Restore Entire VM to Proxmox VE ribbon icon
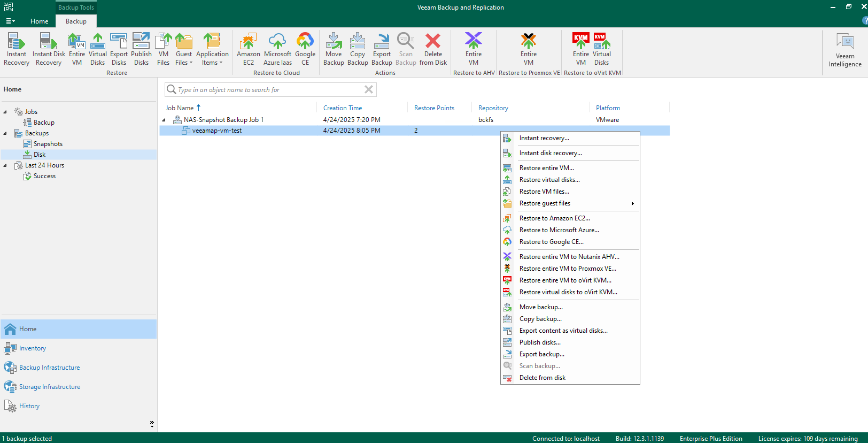 click(x=529, y=49)
